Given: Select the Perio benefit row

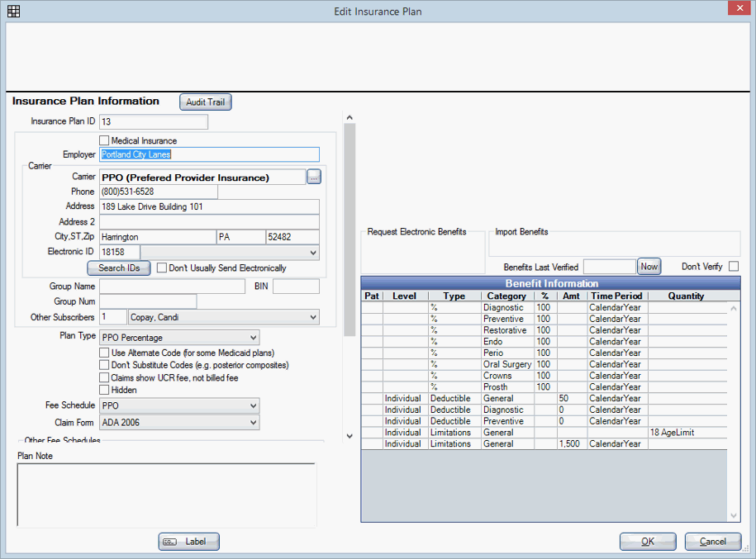Looking at the screenshot, I should [544, 353].
